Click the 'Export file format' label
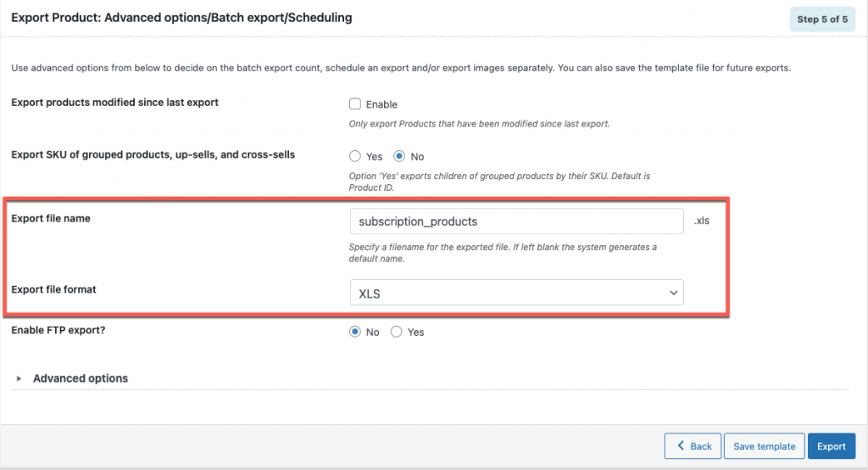 tap(53, 289)
